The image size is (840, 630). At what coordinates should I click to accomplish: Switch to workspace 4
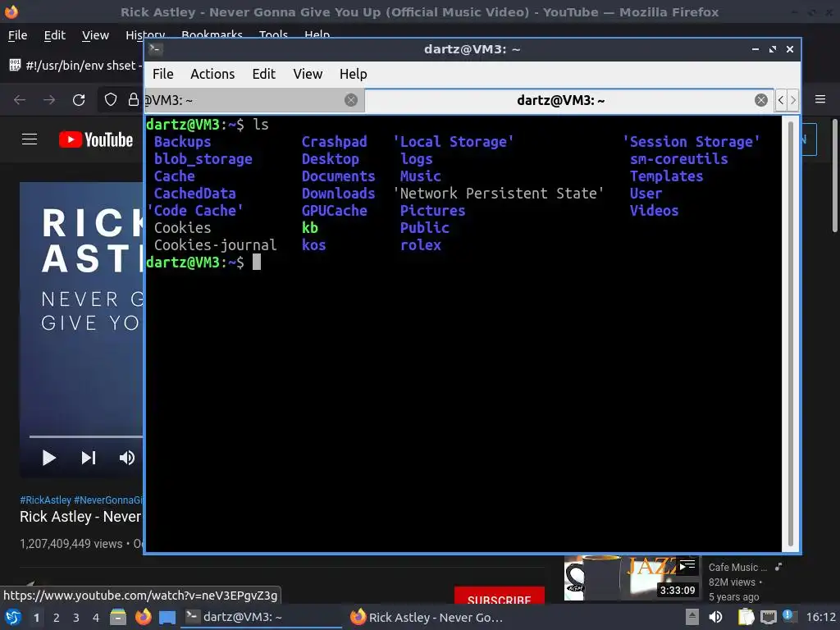[x=96, y=618]
